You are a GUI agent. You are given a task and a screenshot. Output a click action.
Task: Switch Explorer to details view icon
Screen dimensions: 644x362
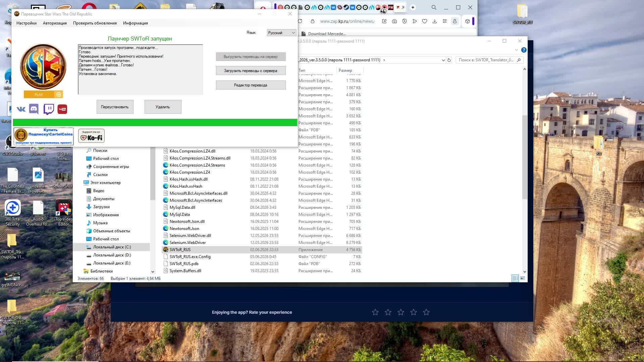point(515,278)
